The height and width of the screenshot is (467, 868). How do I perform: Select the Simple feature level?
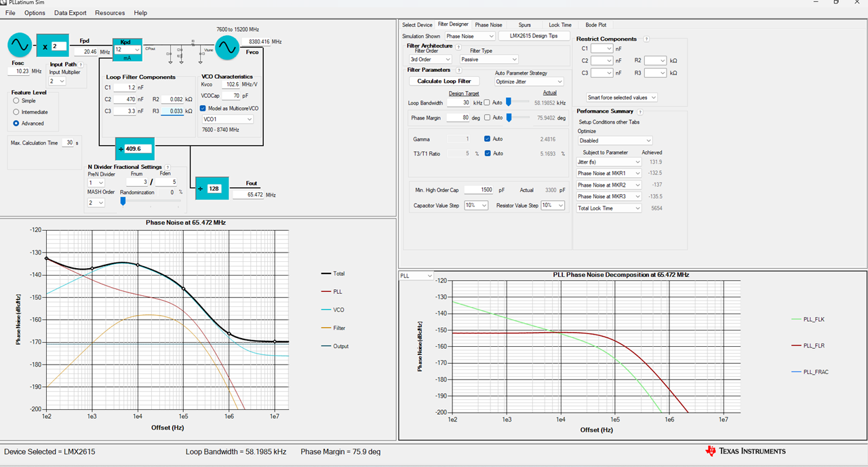click(x=16, y=100)
